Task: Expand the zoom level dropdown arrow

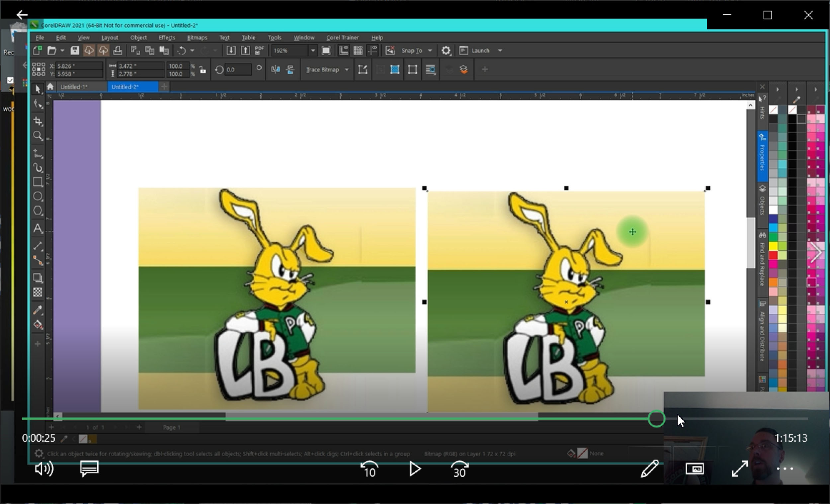Action: 313,50
